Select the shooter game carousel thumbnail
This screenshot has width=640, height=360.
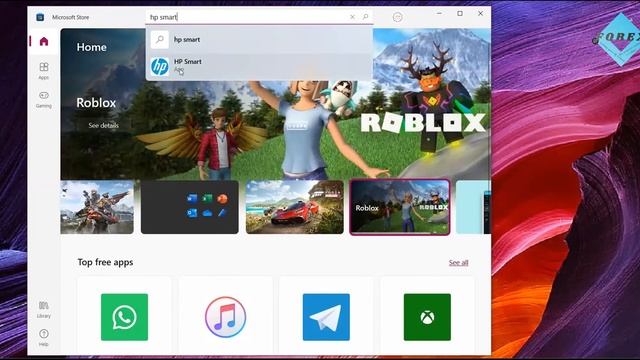point(97,207)
